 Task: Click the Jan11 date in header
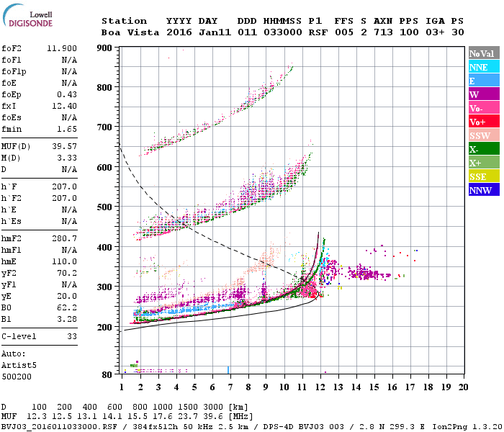pyautogui.click(x=215, y=32)
